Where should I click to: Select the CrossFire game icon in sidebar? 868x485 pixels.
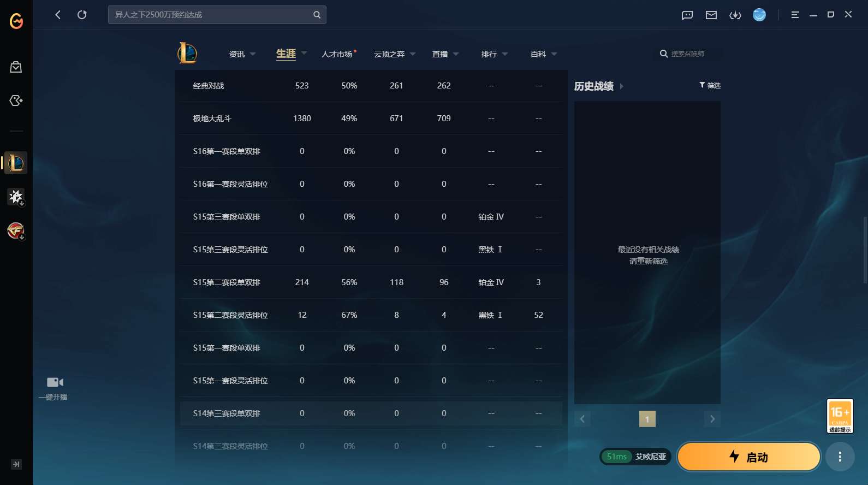(x=16, y=230)
